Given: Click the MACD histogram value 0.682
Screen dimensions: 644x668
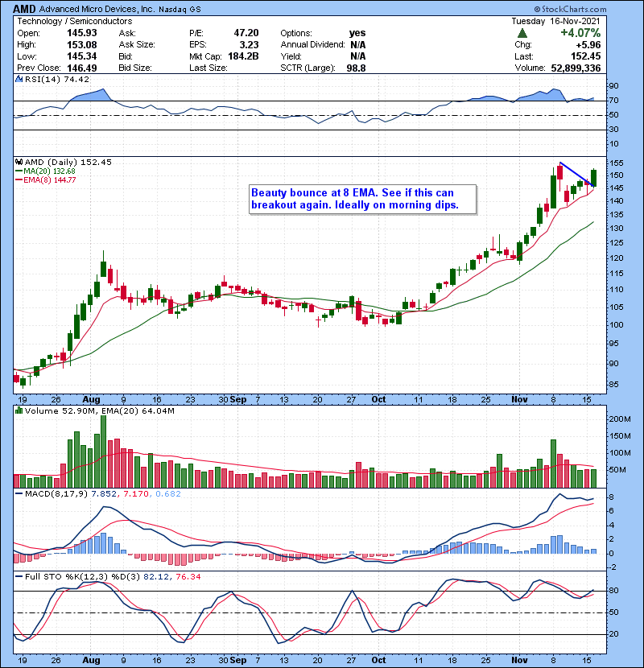Looking at the screenshot, I should click(168, 494).
